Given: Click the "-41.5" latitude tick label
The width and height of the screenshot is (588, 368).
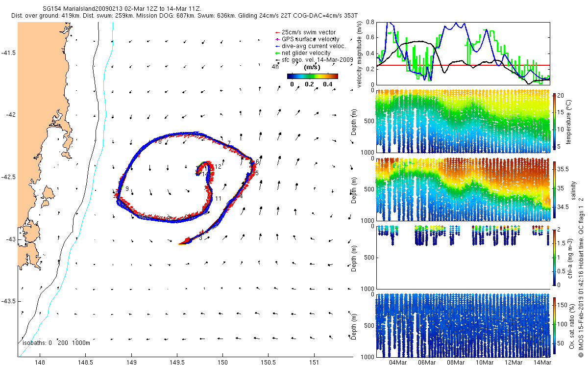Looking at the screenshot, I should 9,53.
